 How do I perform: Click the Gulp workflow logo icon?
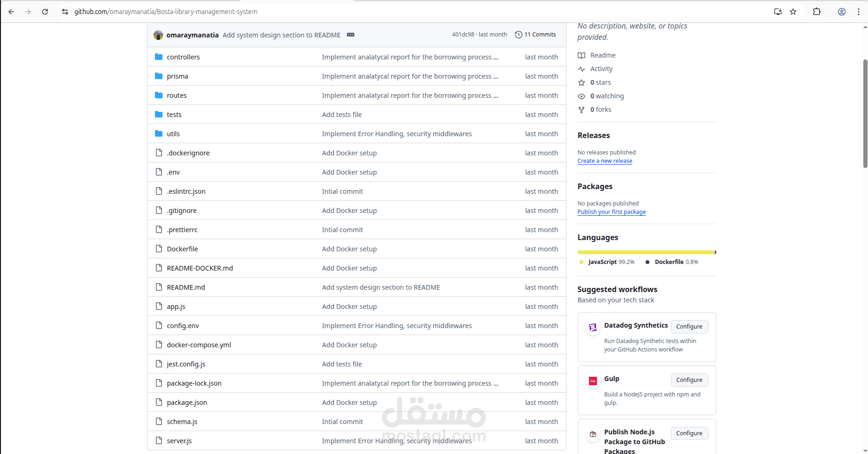pos(593,381)
